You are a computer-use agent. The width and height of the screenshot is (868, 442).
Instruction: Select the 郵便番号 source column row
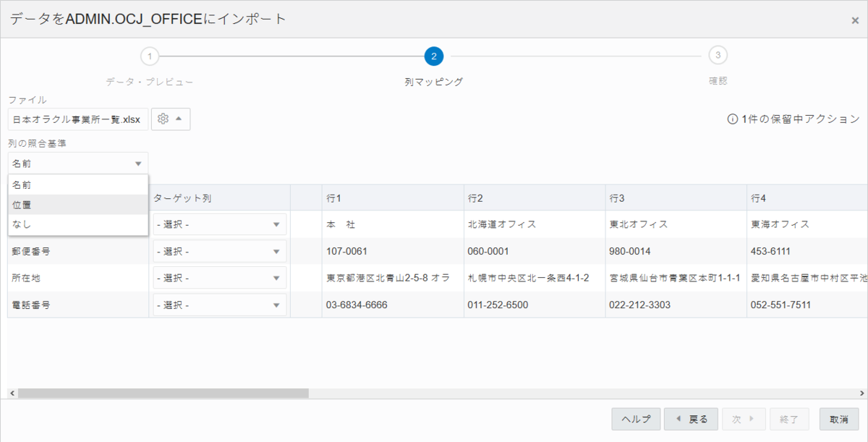pos(78,251)
